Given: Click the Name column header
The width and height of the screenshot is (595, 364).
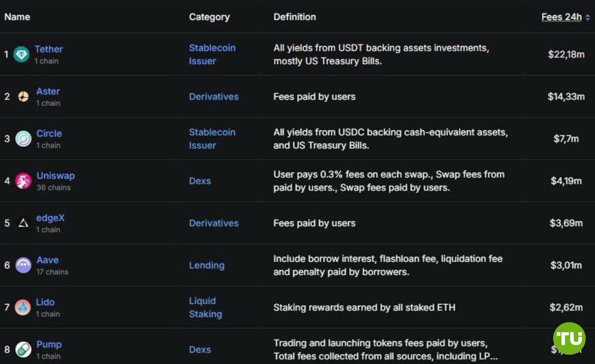Looking at the screenshot, I should (17, 17).
